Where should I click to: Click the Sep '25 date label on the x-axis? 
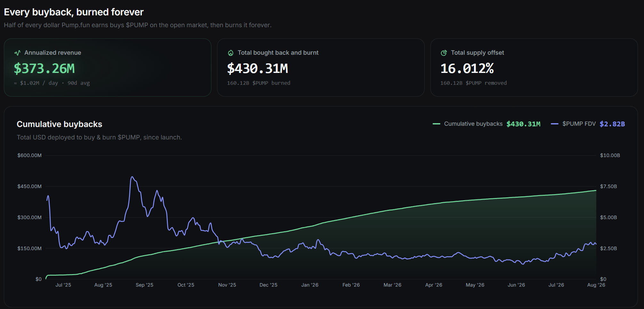(x=144, y=285)
